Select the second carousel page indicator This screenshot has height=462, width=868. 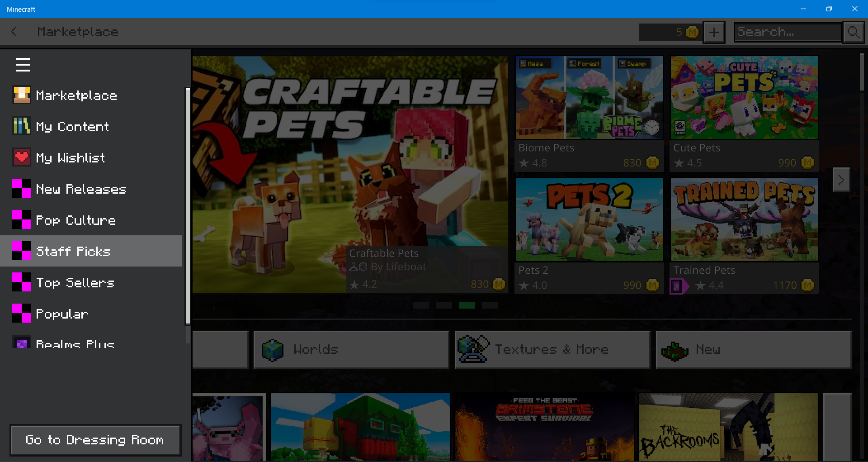pos(444,305)
